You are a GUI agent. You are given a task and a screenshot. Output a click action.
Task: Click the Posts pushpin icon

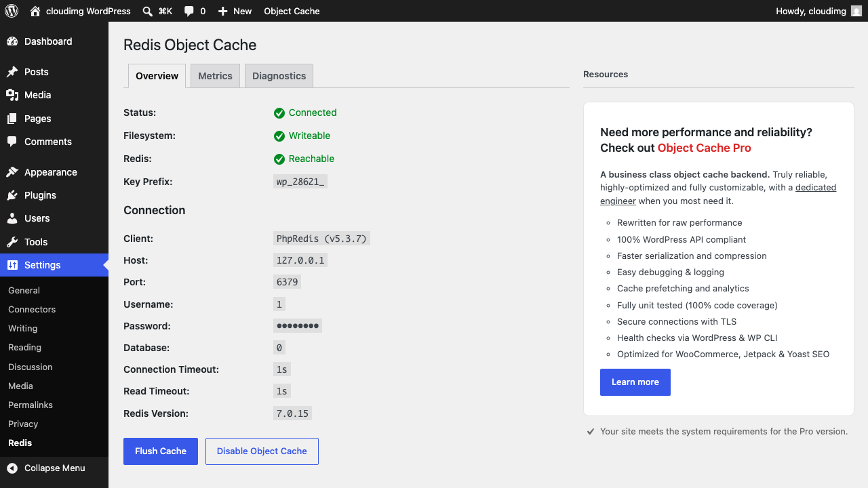[x=12, y=72]
